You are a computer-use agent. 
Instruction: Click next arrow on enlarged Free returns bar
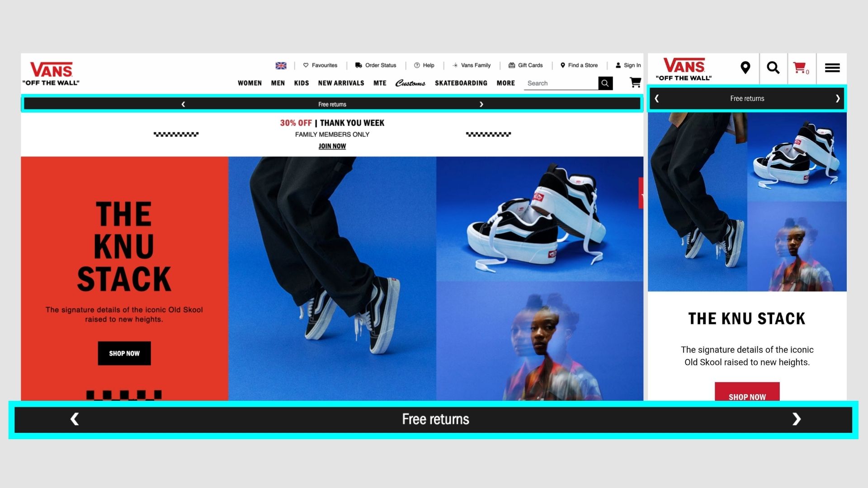pyautogui.click(x=796, y=419)
